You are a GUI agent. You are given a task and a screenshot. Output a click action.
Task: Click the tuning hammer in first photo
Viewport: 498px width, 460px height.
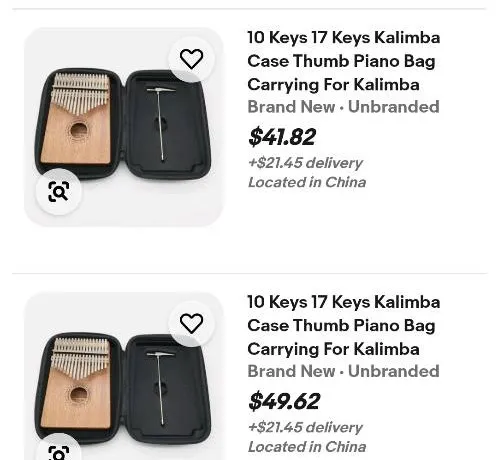[161, 124]
